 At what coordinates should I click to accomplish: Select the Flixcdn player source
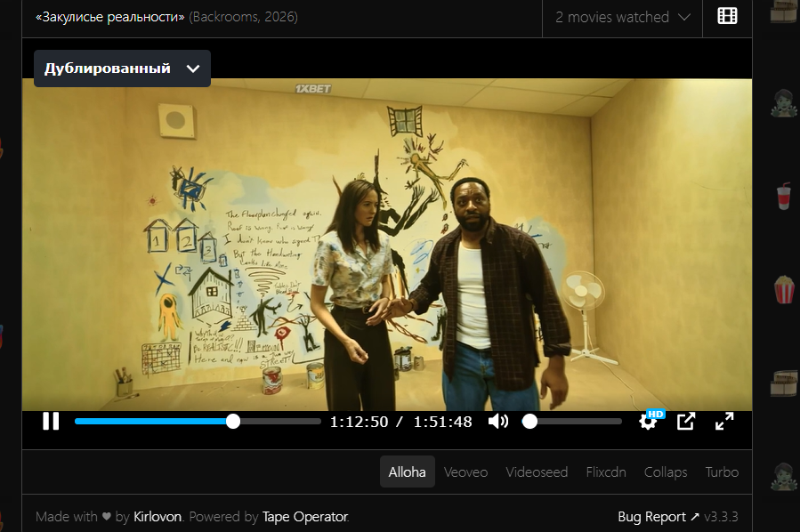point(606,472)
